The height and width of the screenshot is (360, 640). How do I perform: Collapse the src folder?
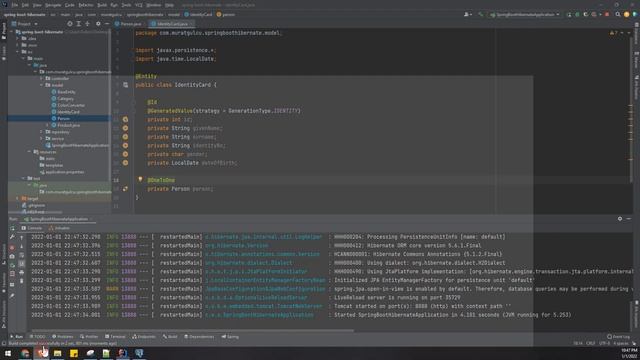[18, 52]
